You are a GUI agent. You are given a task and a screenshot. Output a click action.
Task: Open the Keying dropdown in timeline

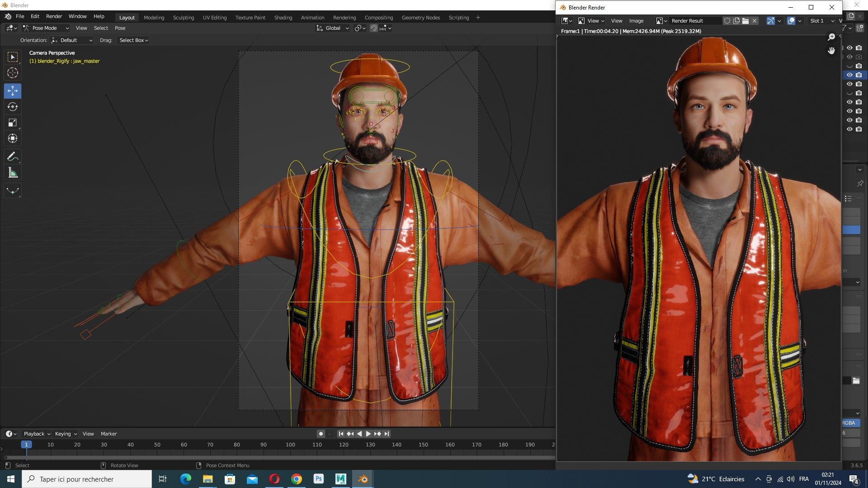click(x=66, y=434)
